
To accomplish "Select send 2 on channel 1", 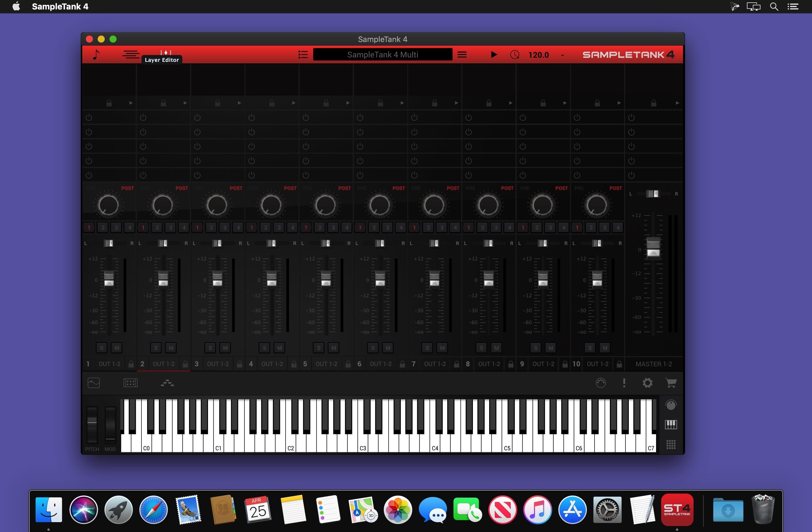I will point(103,227).
